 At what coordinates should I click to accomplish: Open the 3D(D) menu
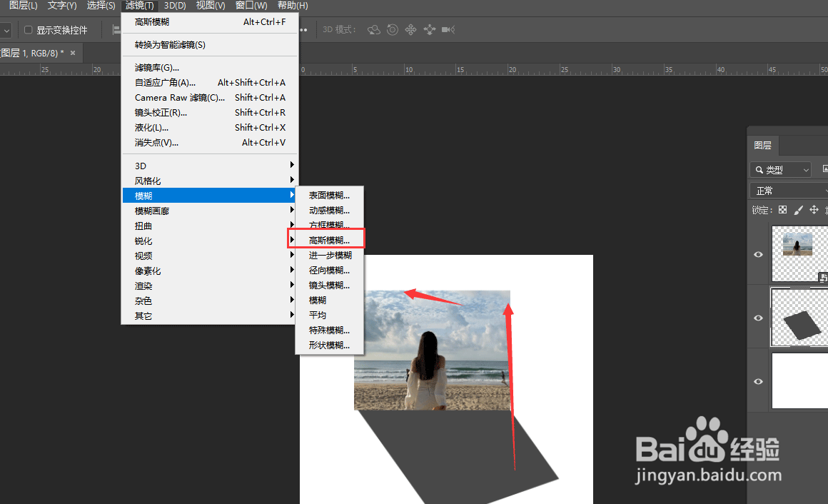pyautogui.click(x=175, y=5)
